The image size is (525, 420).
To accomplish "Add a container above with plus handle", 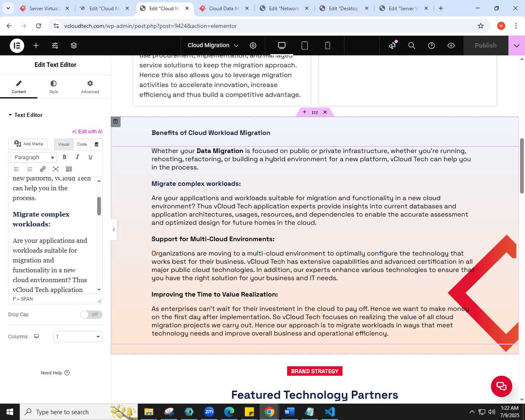I will pos(304,112).
